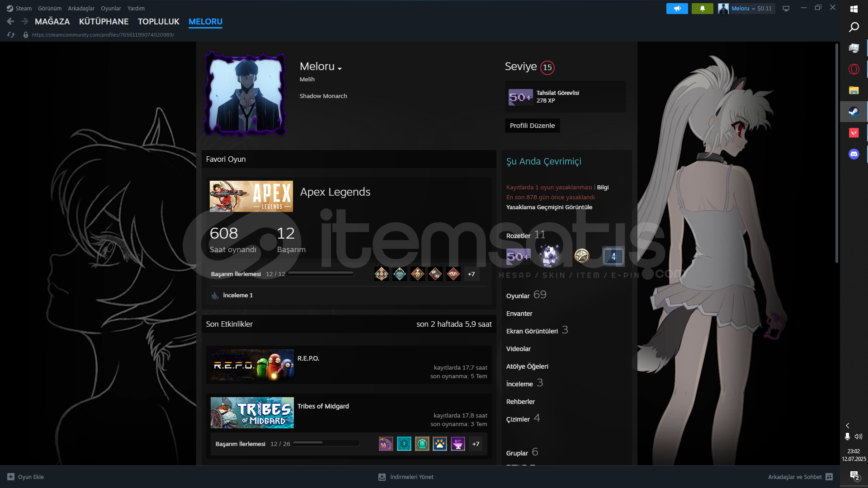
Task: Click the Oyun Ekle plus icon
Action: (x=11, y=477)
